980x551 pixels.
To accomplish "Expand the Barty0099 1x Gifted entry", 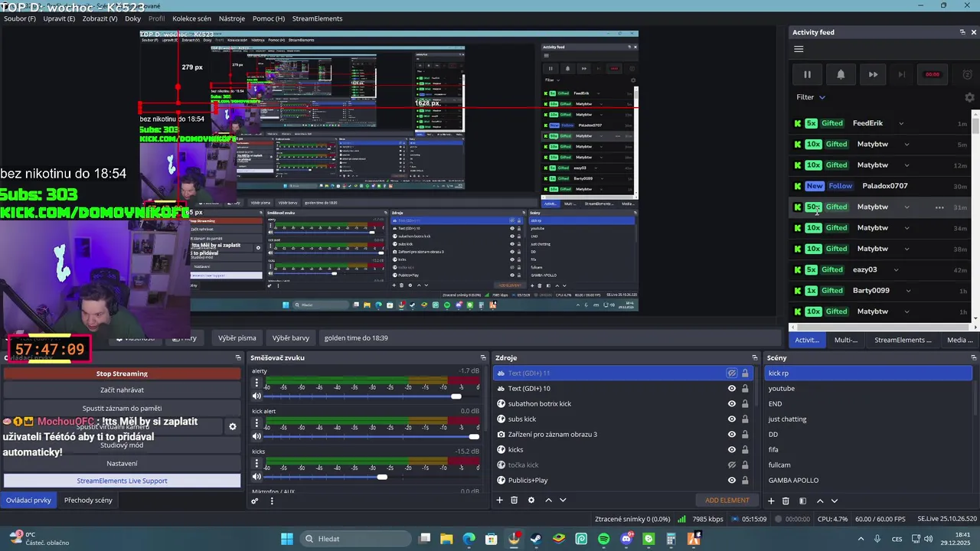I will point(908,291).
